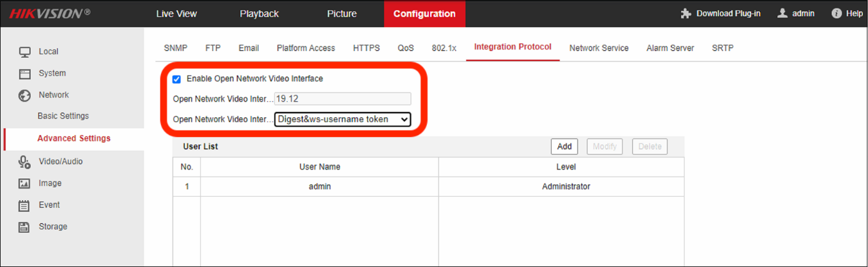Screen dimensions: 868x267
Task: Click the Video/Audio microphone icon
Action: click(x=24, y=162)
